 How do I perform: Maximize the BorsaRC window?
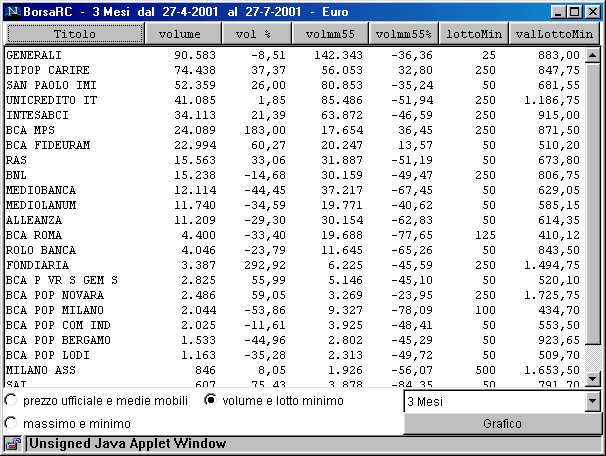[x=574, y=12]
